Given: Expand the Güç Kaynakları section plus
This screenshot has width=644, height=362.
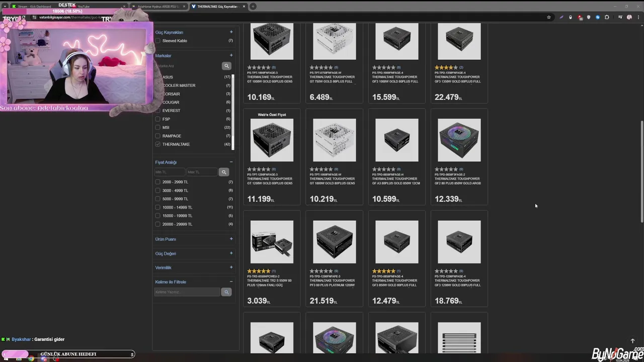Looking at the screenshot, I should point(231,32).
